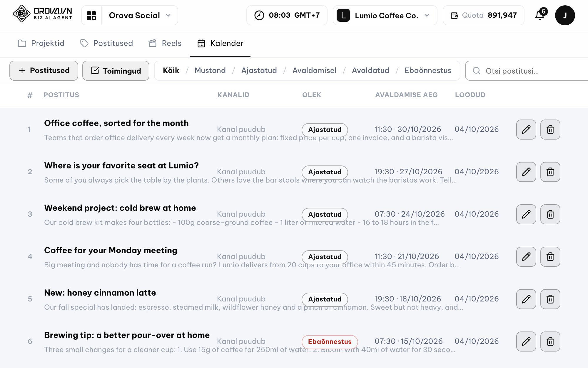The image size is (588, 368).
Task: Edit the 'Weekend project: cold brew' post
Action: tap(526, 214)
